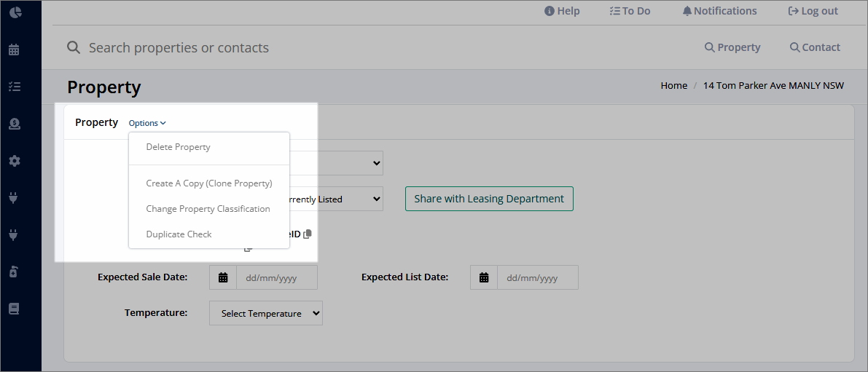This screenshot has height=372, width=868.
Task: Click the Temperature: label
Action: coord(156,313)
